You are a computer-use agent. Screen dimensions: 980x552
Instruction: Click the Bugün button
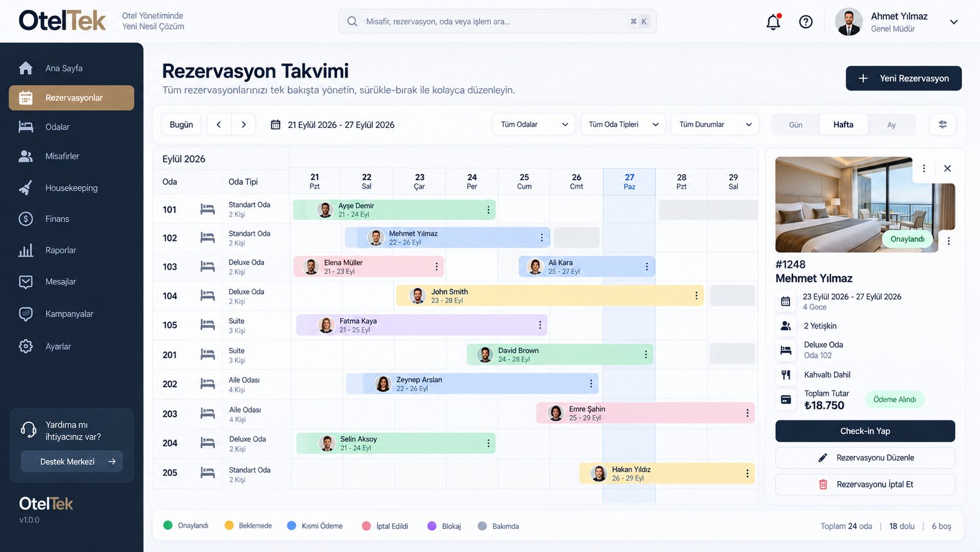181,124
